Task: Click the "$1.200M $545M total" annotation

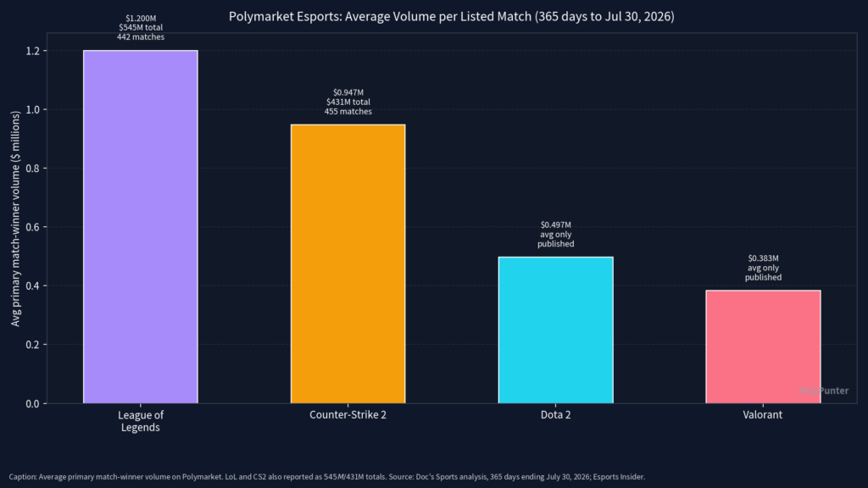Action: click(x=141, y=28)
